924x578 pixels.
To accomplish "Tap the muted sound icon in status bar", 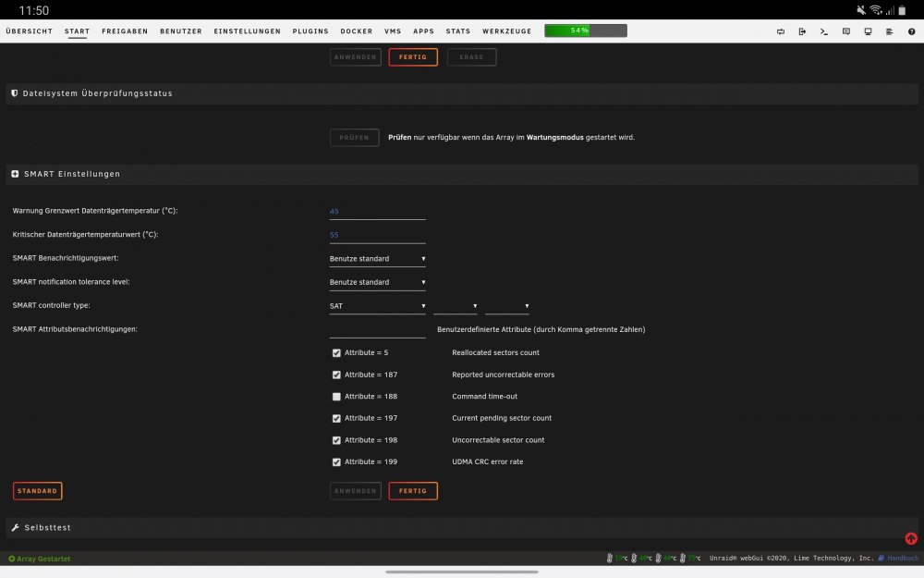I will click(x=861, y=10).
